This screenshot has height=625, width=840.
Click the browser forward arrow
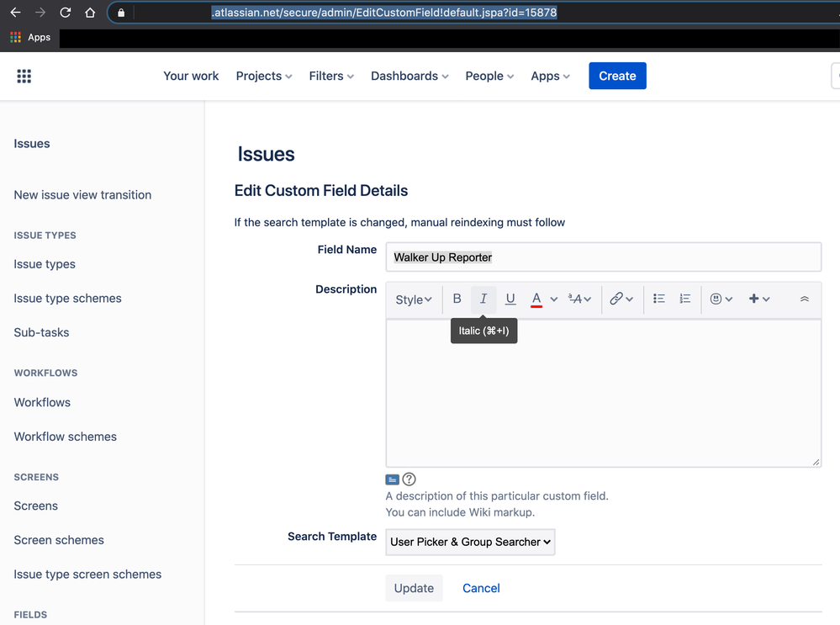tap(40, 13)
